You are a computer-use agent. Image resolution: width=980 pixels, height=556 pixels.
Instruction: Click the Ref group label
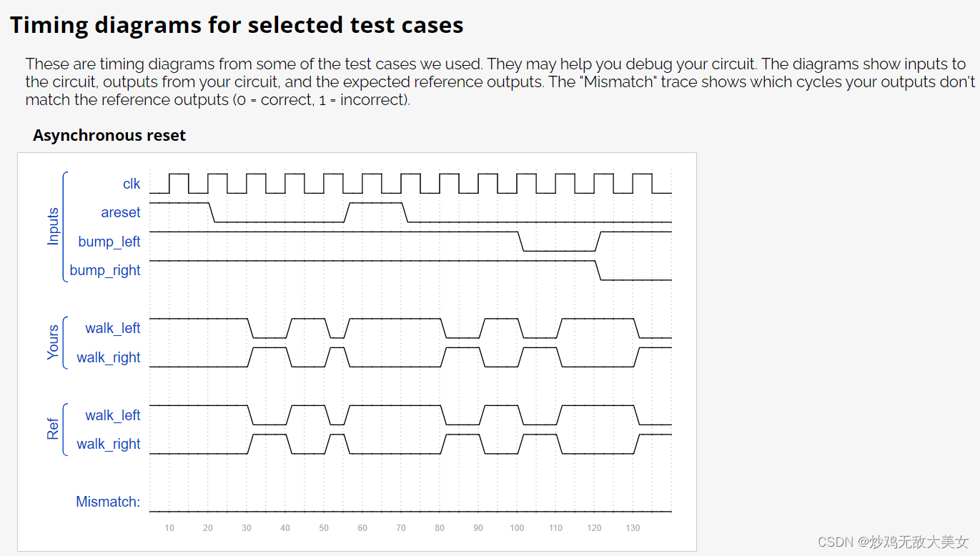(x=53, y=429)
